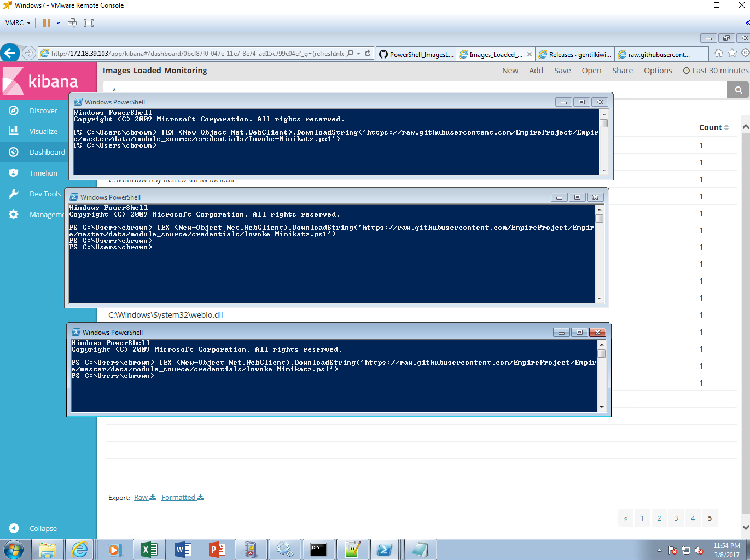Open the Favorites star in Internet Explorer

[x=732, y=53]
